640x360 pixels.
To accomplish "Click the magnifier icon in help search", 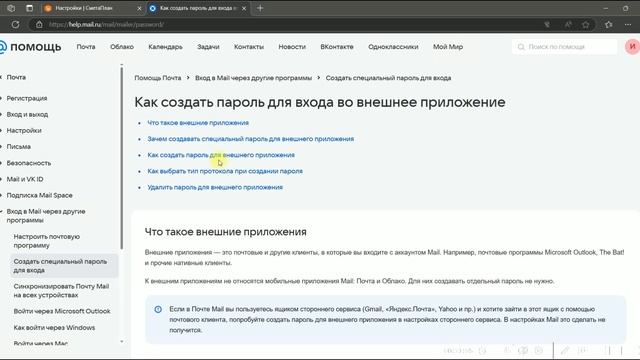I will coord(521,47).
